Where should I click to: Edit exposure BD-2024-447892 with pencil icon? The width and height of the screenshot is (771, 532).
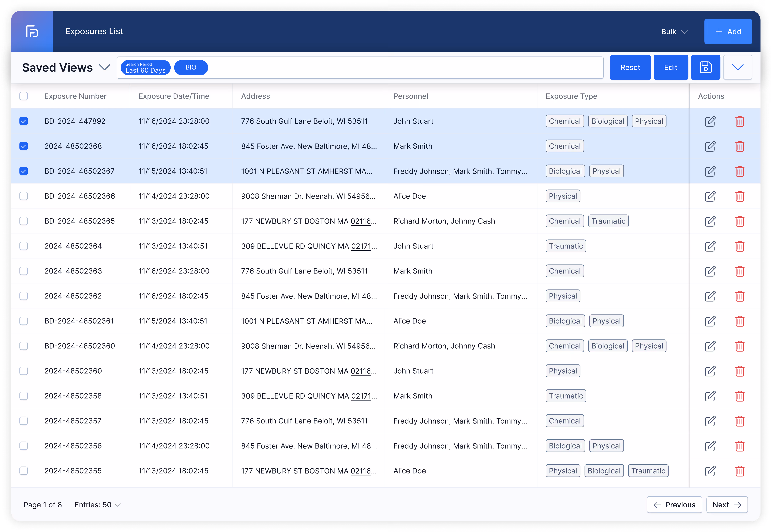coord(710,121)
